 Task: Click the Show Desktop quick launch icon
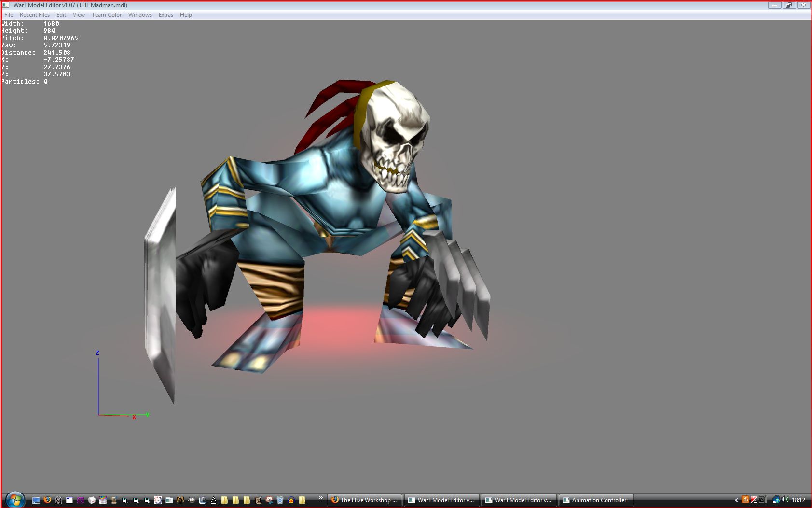(x=36, y=500)
